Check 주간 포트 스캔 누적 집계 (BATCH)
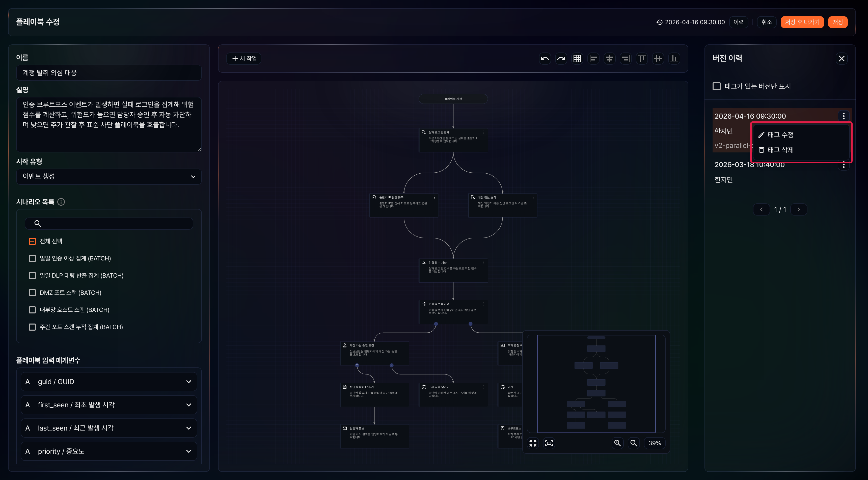Image resolution: width=868 pixels, height=480 pixels. pos(32,327)
